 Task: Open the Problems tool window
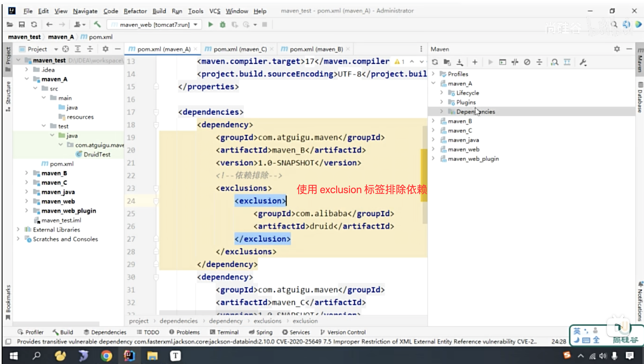184,332
